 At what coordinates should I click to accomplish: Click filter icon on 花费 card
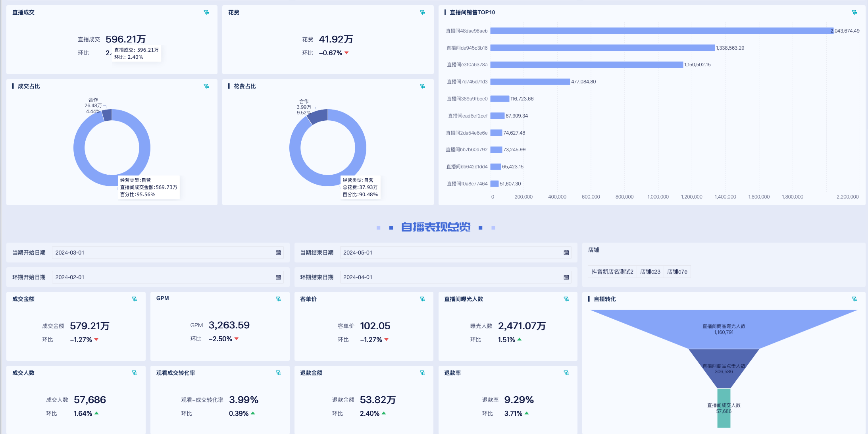pyautogui.click(x=422, y=12)
